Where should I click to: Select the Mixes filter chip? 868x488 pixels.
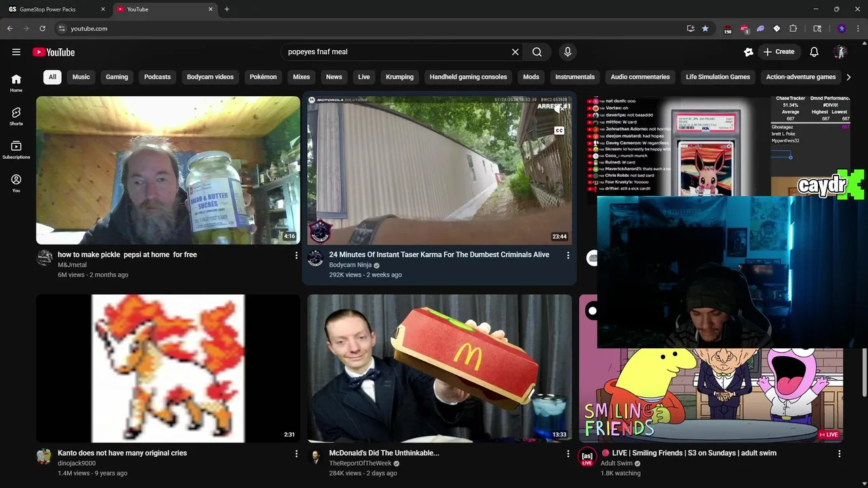point(301,77)
